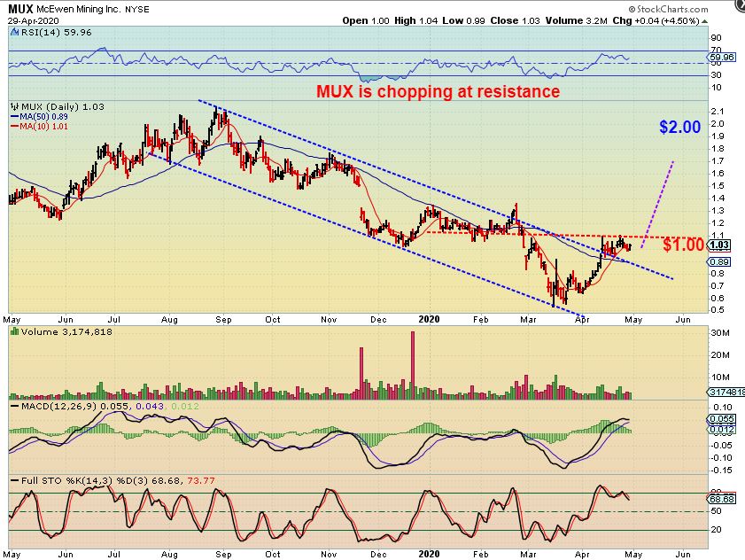Click the Sep label on price chart time axis
Viewport: 745px width, 560px height.
click(x=223, y=320)
